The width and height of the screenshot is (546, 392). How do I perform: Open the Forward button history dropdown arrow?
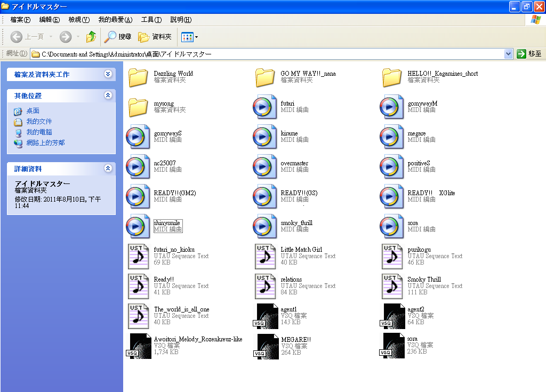click(78, 37)
